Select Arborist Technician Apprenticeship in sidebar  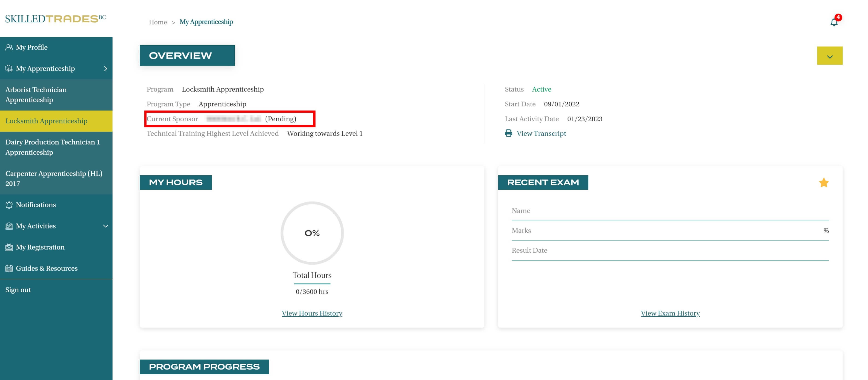[x=36, y=95]
